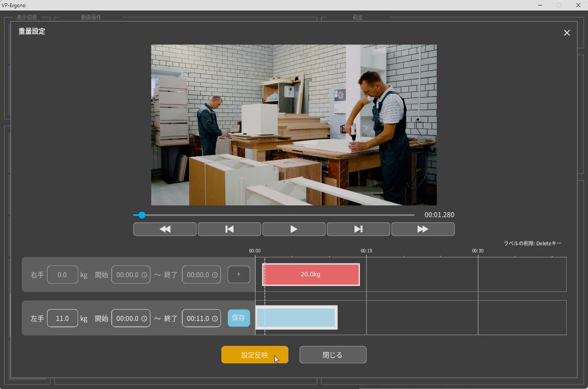The image size is (588, 389).
Task: Add right hand weight label with plus
Action: click(239, 274)
